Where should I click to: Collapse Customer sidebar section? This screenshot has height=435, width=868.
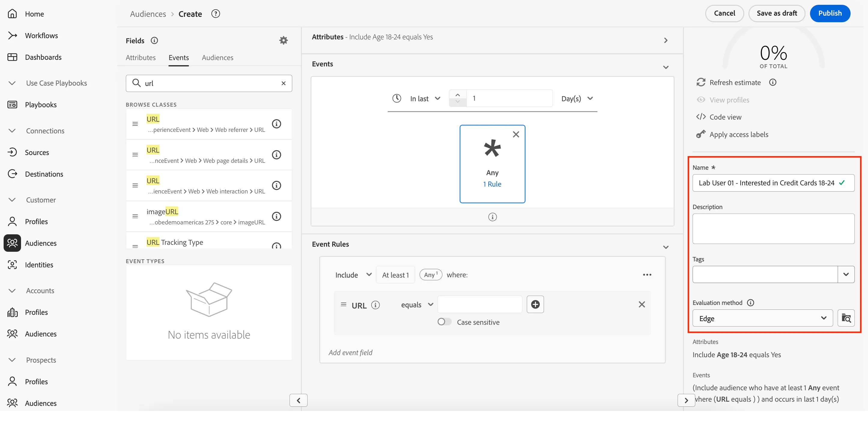(12, 200)
